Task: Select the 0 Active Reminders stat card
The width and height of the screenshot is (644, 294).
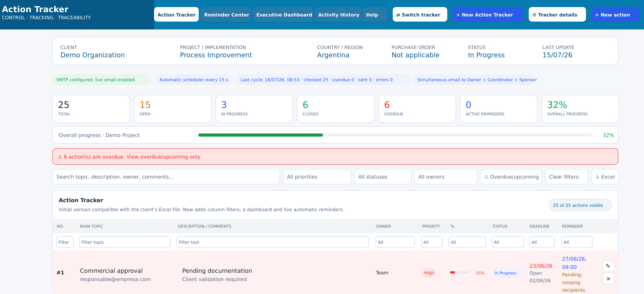Action: pyautogui.click(x=499, y=109)
